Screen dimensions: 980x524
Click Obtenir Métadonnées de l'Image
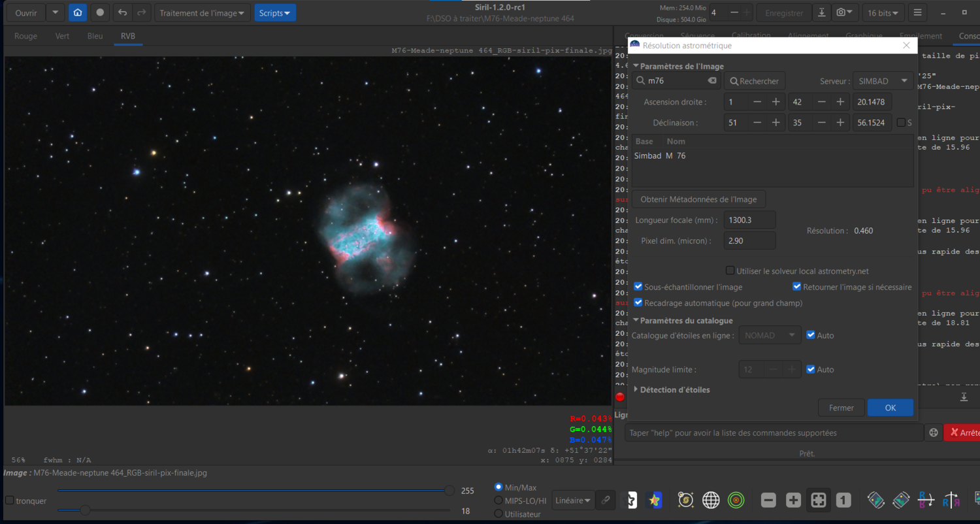coord(698,199)
